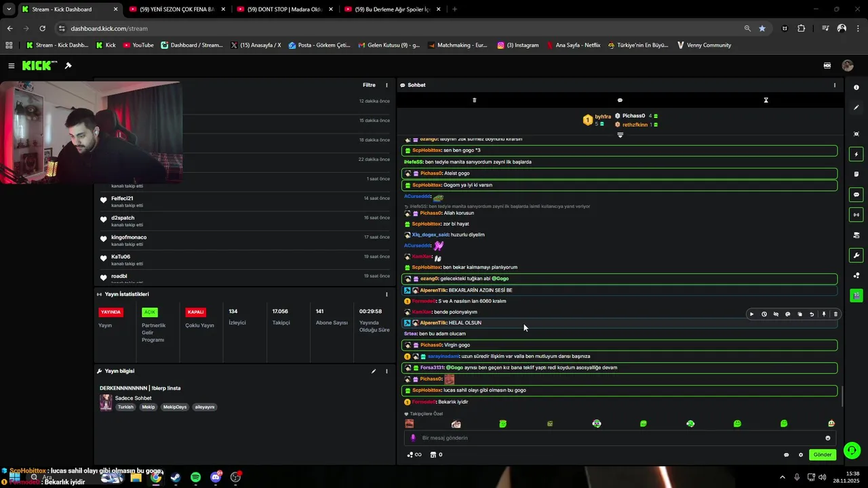Open Venny Community bookmark
The width and height of the screenshot is (868, 488).
pyautogui.click(x=704, y=45)
